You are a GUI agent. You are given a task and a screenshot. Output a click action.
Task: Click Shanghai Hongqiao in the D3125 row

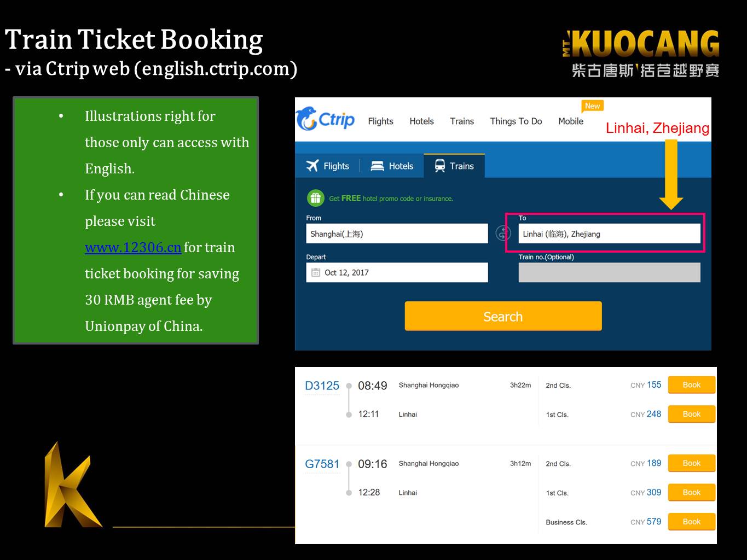[x=428, y=385]
